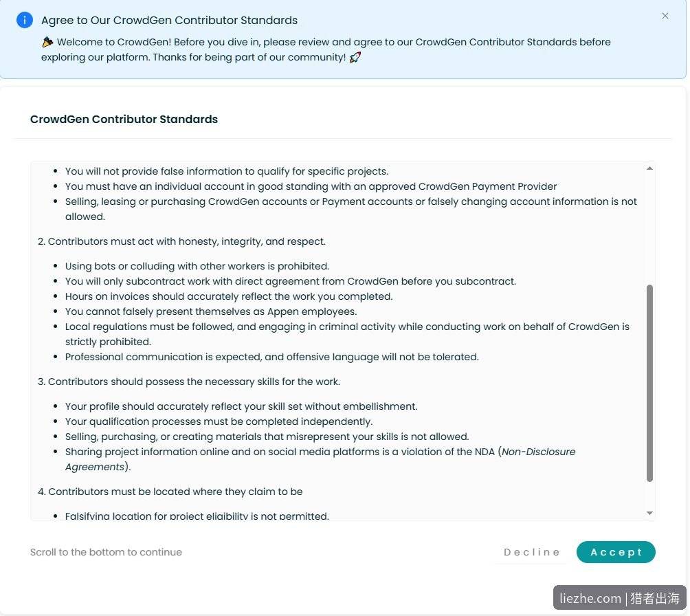690x616 pixels.
Task: Click the Accept button
Action: (616, 552)
